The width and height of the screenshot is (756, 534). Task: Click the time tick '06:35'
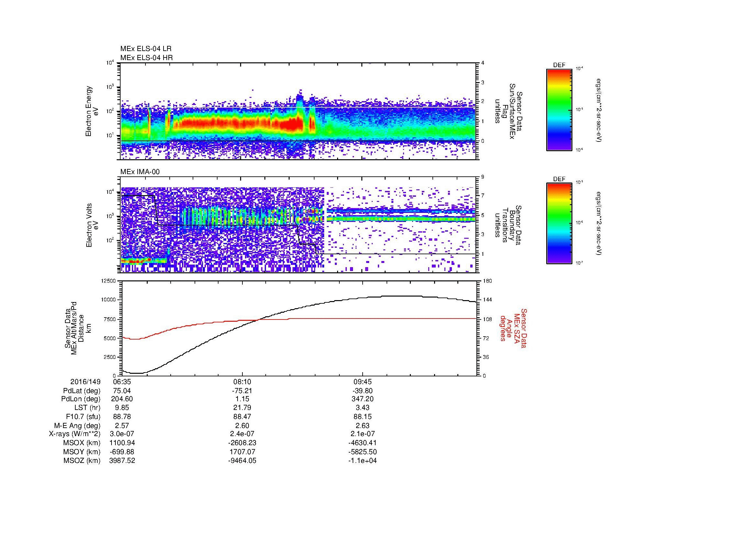(122, 382)
